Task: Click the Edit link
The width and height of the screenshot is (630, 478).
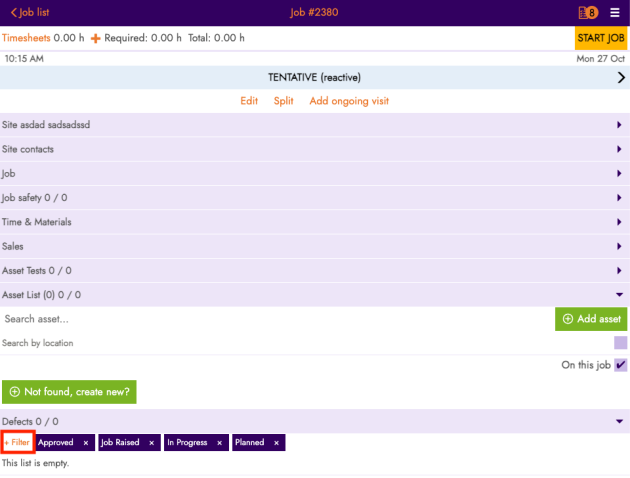Action: click(x=249, y=101)
